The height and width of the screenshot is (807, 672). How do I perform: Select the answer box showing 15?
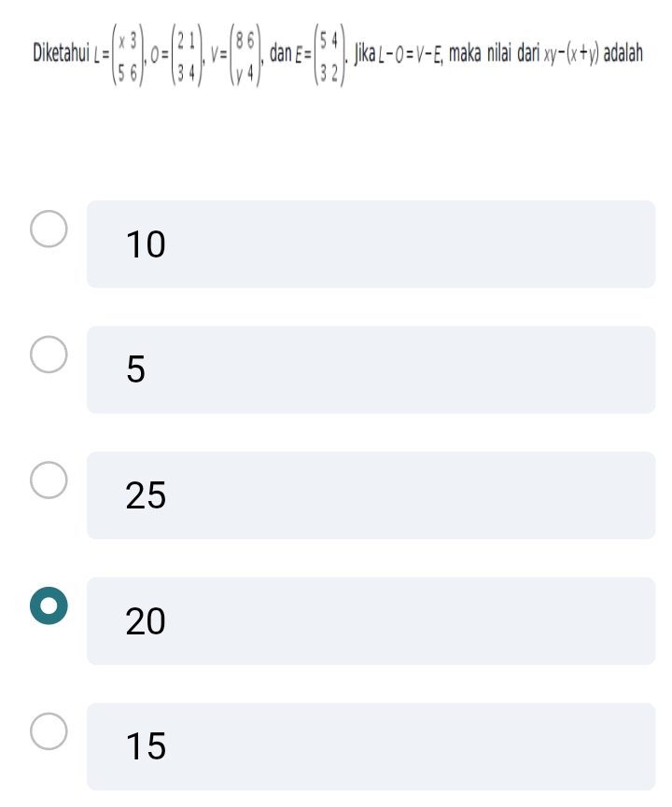(371, 746)
